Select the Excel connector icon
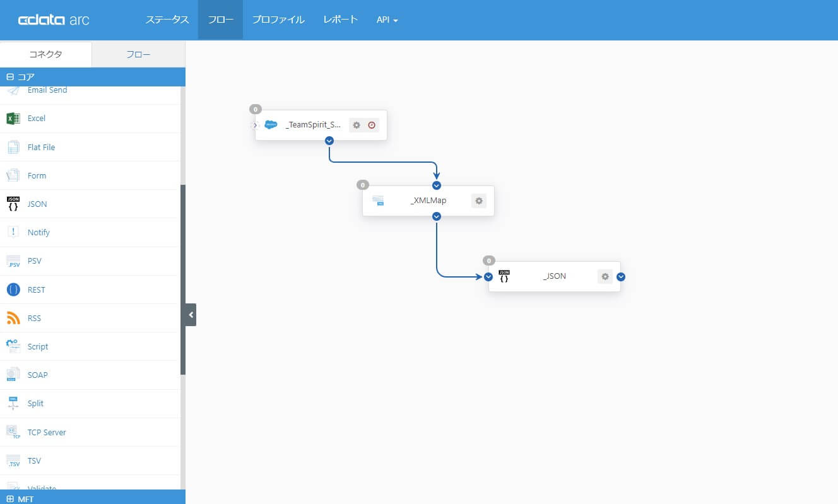Viewport: 838px width, 504px height. click(x=13, y=119)
